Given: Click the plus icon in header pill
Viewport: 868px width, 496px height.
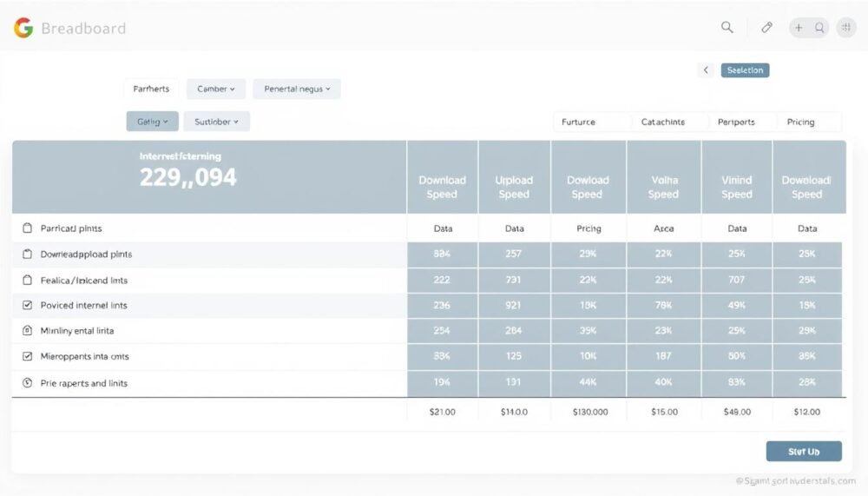Looking at the screenshot, I should pos(799,27).
